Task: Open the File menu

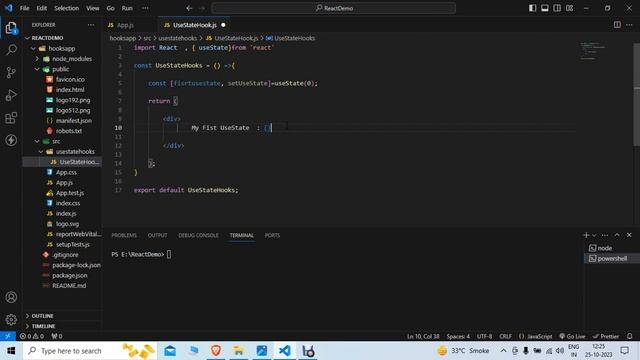Action: pos(24,8)
